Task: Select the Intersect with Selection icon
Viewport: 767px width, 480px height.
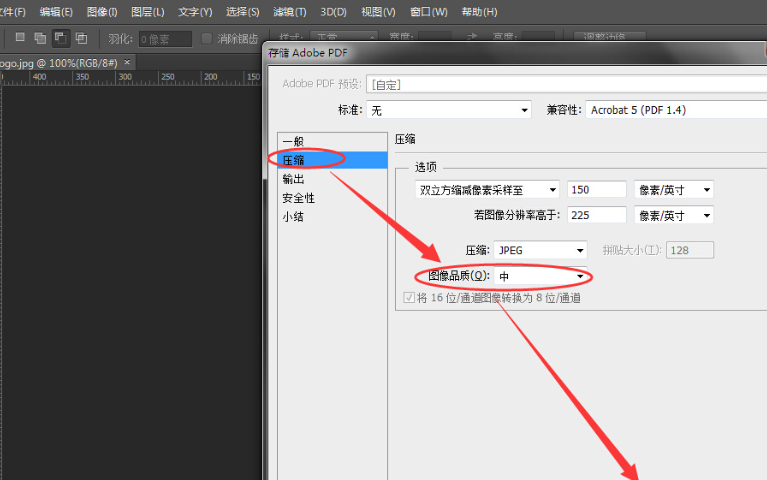Action: 81,38
